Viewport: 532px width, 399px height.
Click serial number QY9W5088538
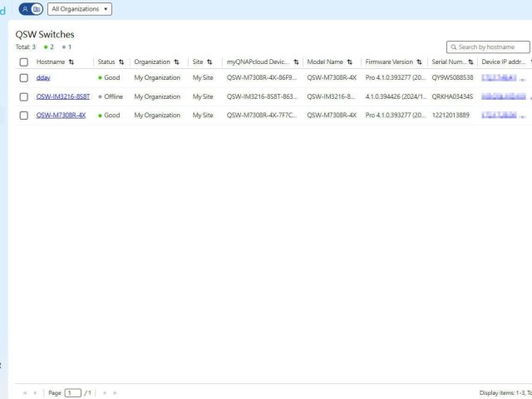click(452, 77)
